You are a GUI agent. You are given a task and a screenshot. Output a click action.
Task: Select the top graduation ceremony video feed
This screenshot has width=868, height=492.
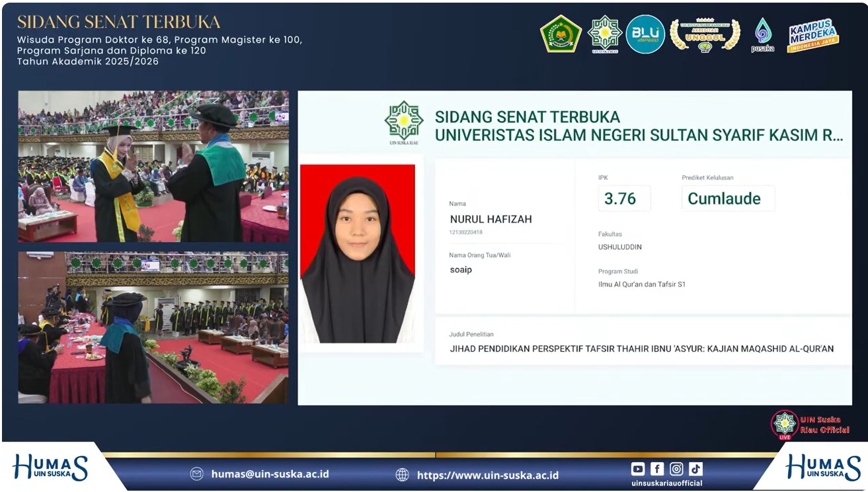tap(153, 166)
